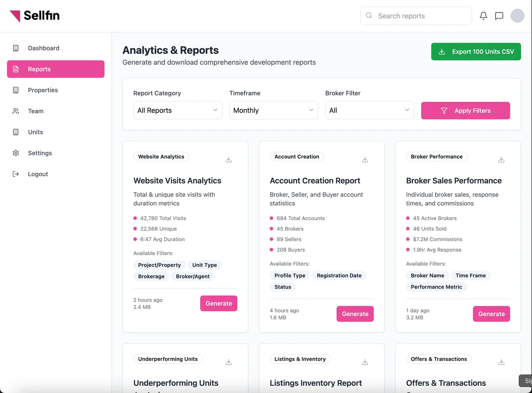The height and width of the screenshot is (393, 532).
Task: Click the Properties building icon
Action: pyautogui.click(x=16, y=90)
